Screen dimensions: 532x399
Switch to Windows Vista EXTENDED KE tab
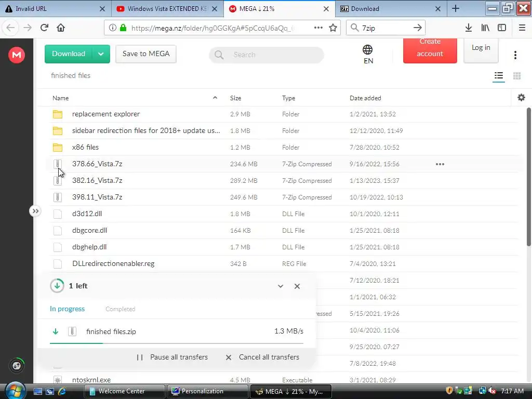point(163,9)
